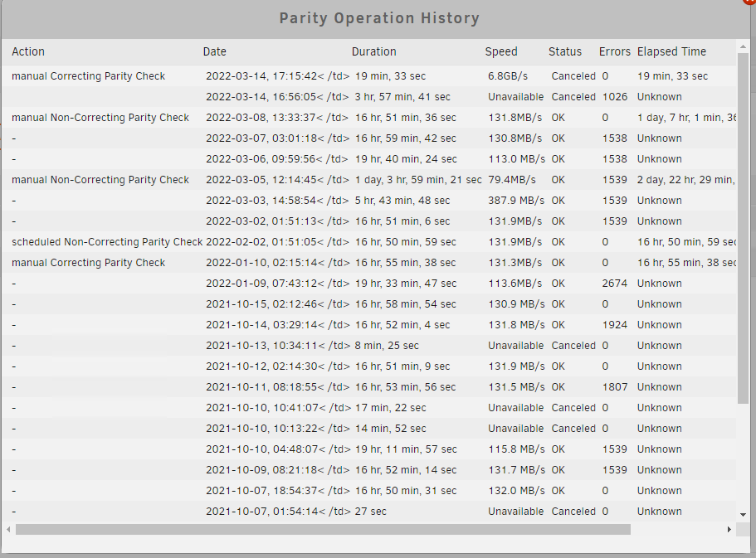Click the Parity Operation History title

pyautogui.click(x=379, y=18)
